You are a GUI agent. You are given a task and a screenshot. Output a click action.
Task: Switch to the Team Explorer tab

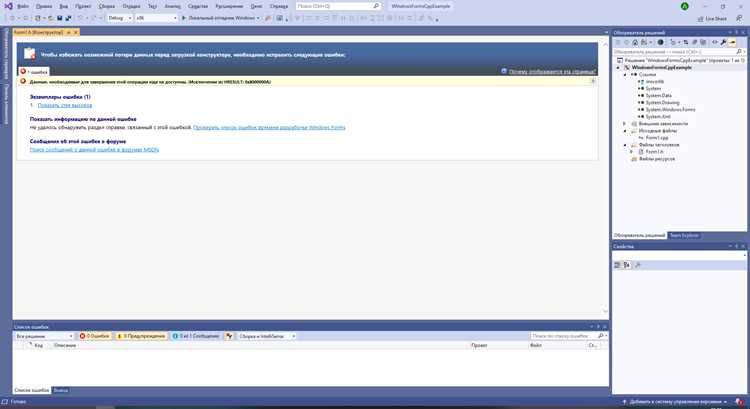684,235
